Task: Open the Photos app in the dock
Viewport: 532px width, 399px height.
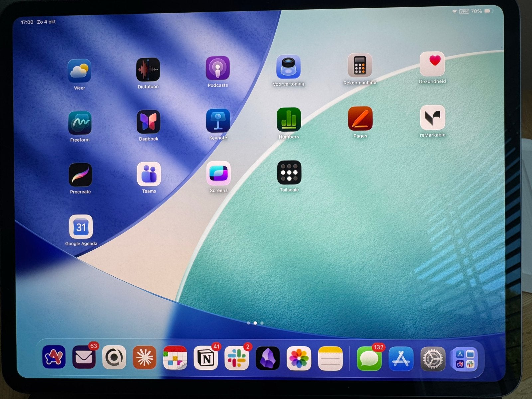Action: (299, 358)
